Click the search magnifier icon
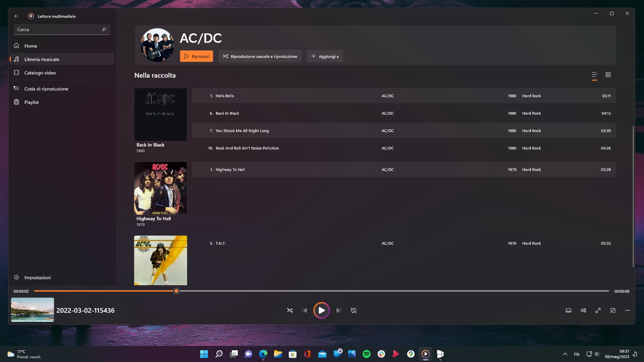This screenshot has width=644, height=362. (104, 29)
